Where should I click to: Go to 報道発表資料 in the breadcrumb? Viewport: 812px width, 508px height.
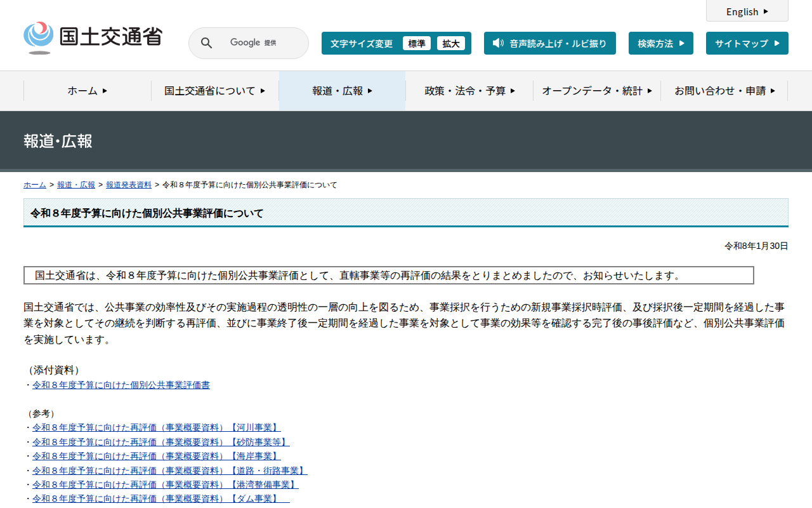(x=129, y=185)
